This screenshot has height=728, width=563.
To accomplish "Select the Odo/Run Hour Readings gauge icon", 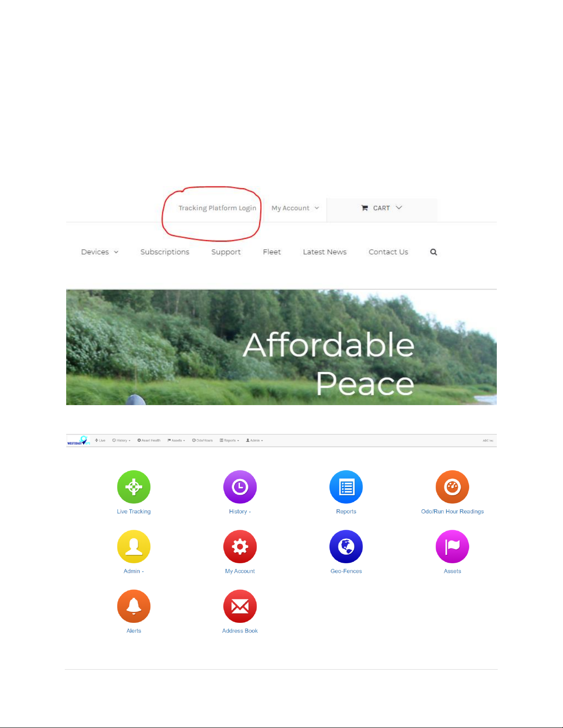I will [x=452, y=487].
